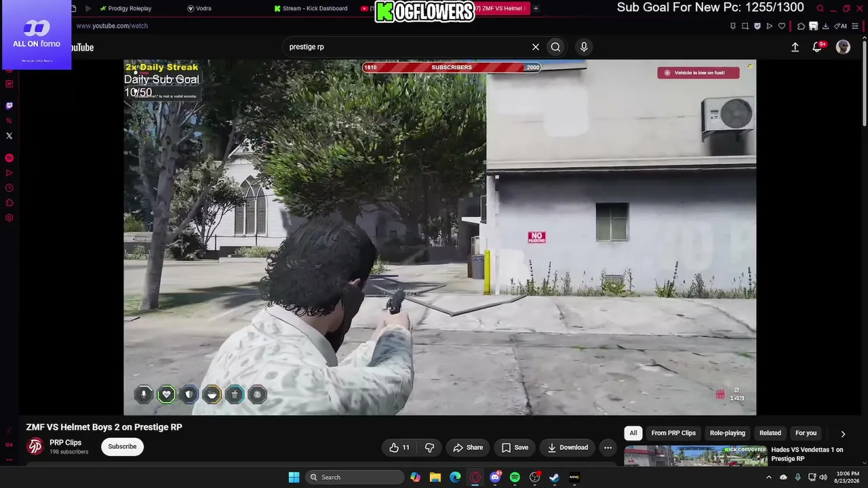Open the Windows Start menu
Screen dimensions: 868x488
294,477
